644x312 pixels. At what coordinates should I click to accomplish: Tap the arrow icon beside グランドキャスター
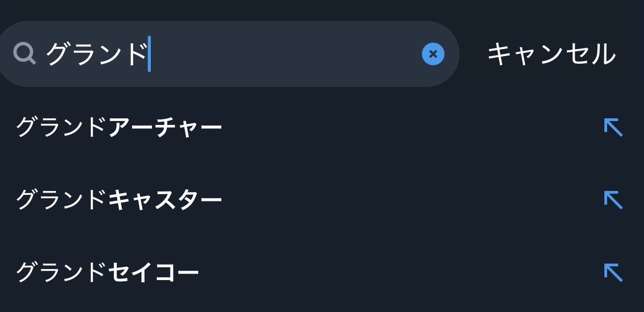pyautogui.click(x=613, y=199)
